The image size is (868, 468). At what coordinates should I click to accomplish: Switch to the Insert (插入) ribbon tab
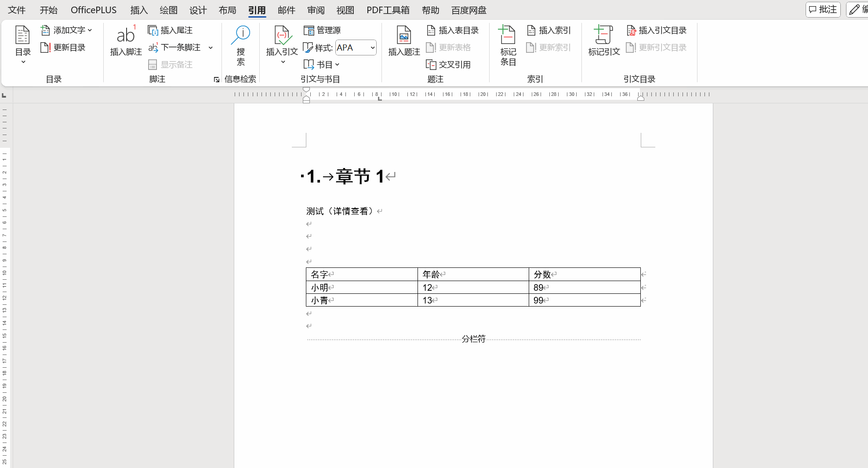click(139, 10)
